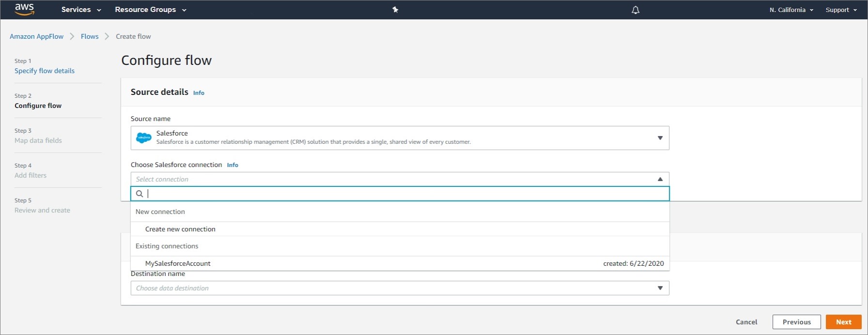Viewport: 868px width, 335px height.
Task: Select MySalesforceAccount existing connection
Action: pos(400,263)
